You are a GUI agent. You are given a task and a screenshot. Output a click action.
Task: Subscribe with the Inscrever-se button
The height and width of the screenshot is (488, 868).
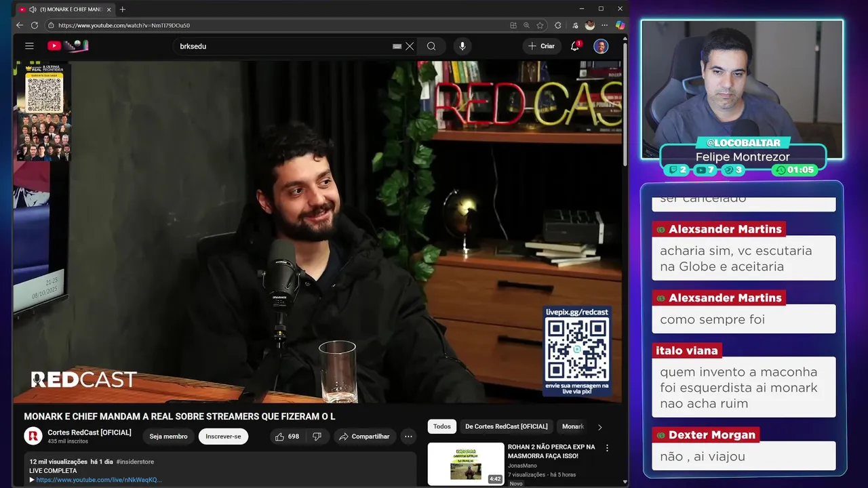(223, 436)
